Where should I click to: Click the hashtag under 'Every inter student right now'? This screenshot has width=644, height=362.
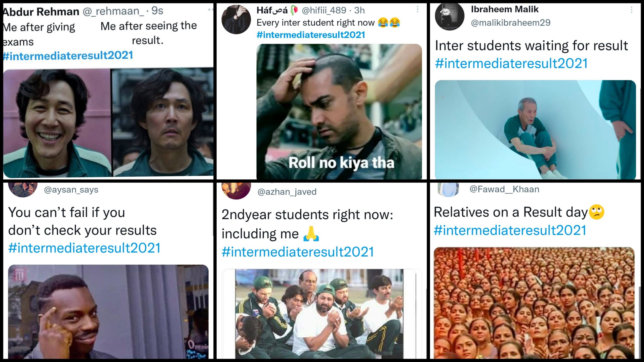tap(311, 35)
